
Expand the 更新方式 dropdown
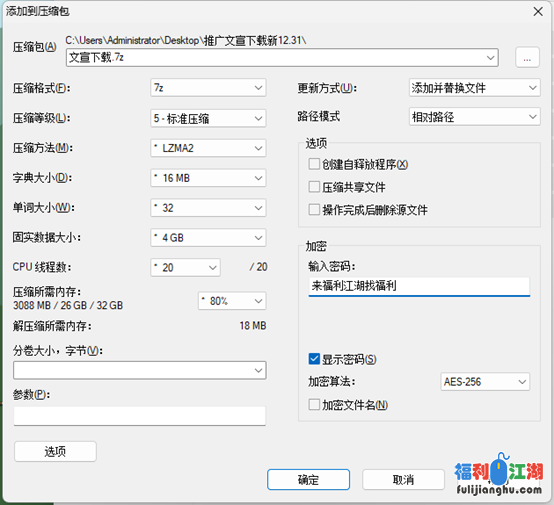[x=475, y=88]
